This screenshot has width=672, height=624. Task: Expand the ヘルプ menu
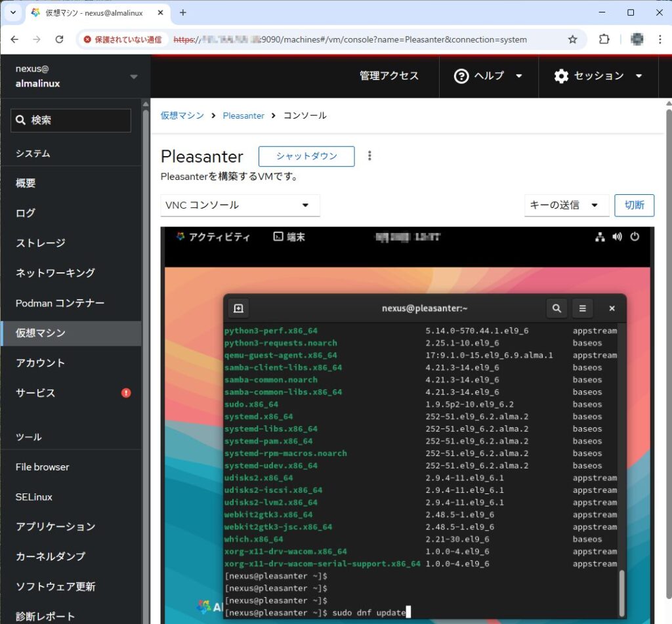(488, 76)
